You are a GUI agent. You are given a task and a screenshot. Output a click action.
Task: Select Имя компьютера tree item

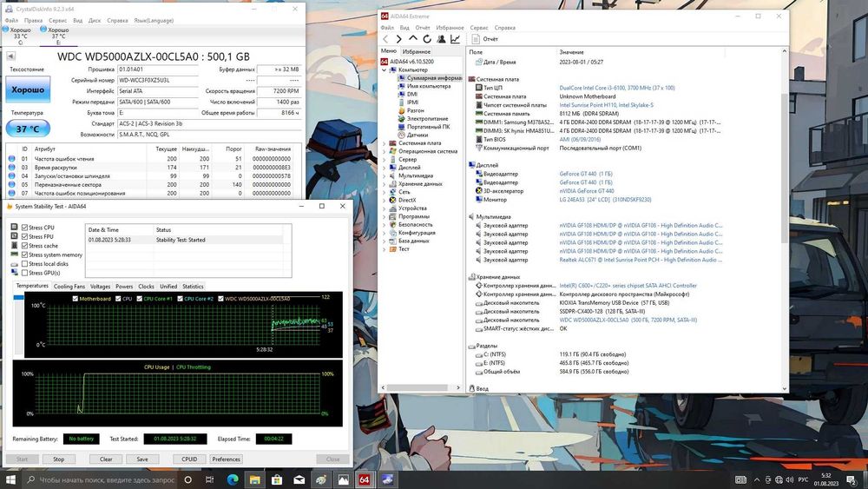[x=429, y=86]
